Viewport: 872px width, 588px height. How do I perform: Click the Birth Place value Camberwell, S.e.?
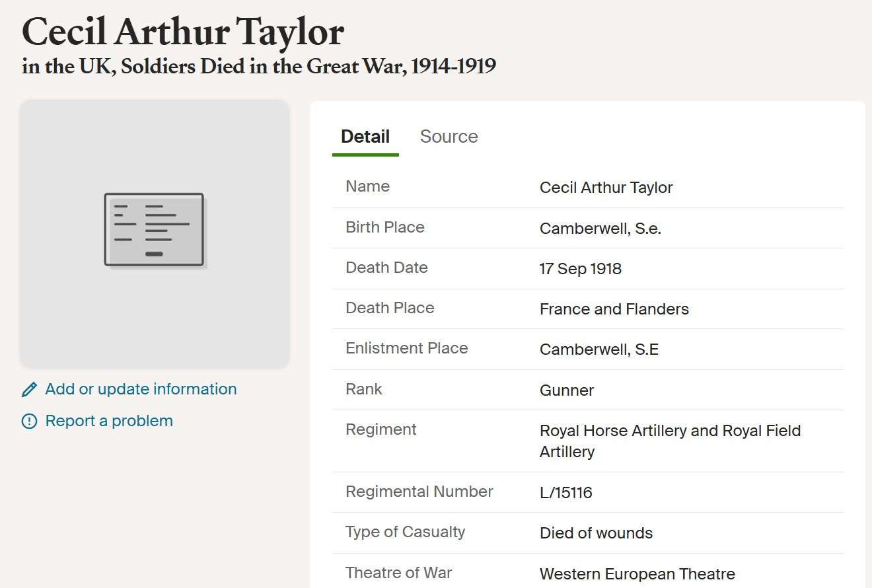600,229
